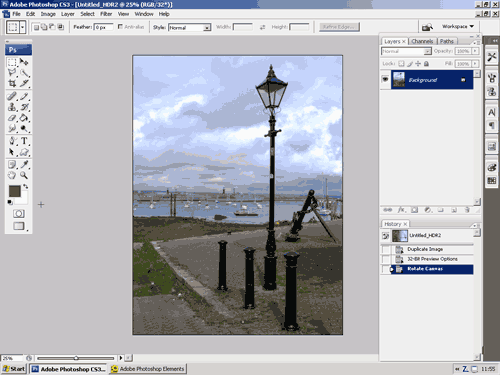The height and width of the screenshot is (375, 500).
Task: Set history brush source for Duplicate Image
Action: (x=386, y=249)
